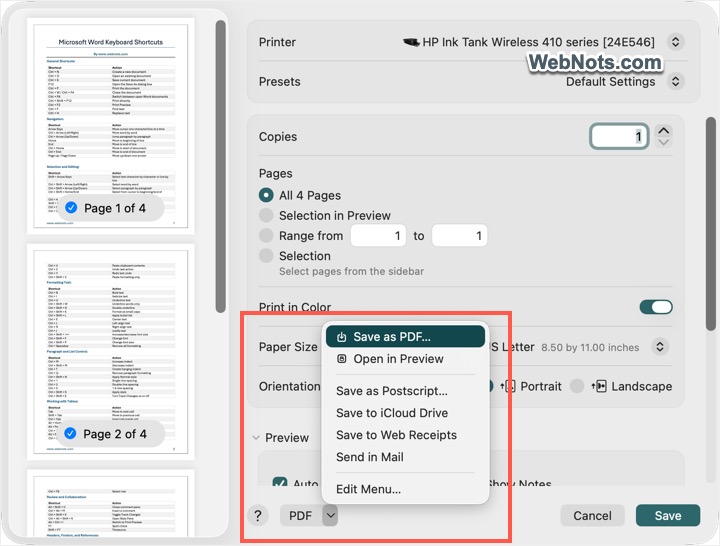Choose Save to Web Receipts

coord(396,435)
